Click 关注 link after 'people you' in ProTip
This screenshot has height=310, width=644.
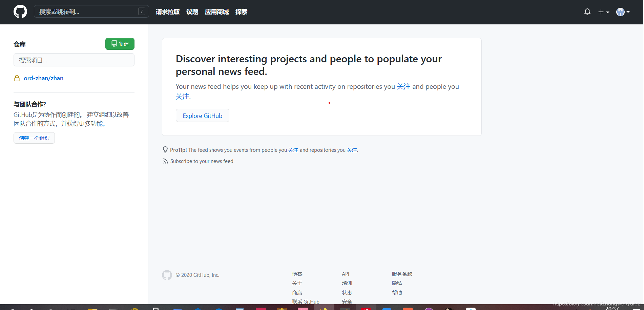tap(293, 150)
